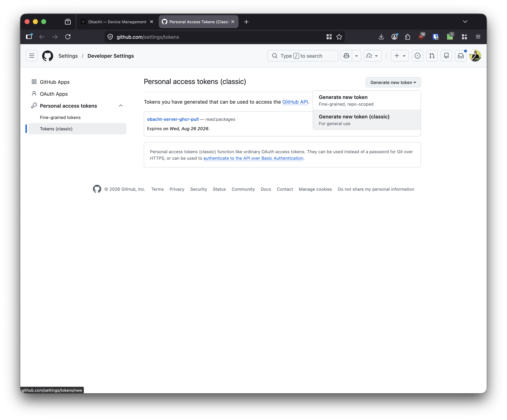Open the Firefox account icon
507x420 pixels.
tap(394, 37)
